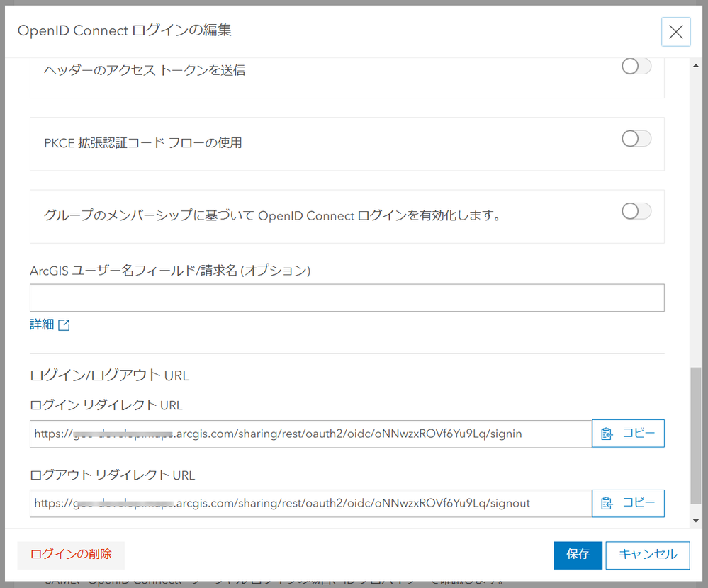Screen dimensions: 708x588
Task: Click ログインの削除 to delete login
Action: (71, 555)
